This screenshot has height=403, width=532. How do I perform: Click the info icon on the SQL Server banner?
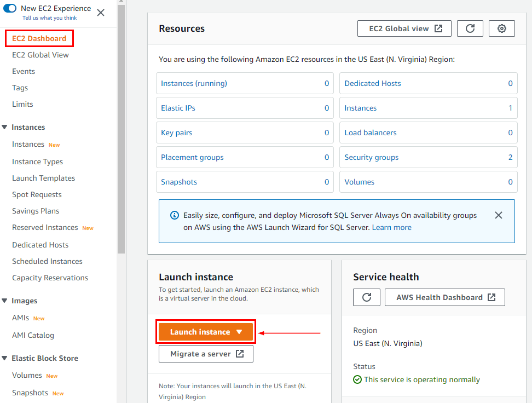pyautogui.click(x=175, y=215)
